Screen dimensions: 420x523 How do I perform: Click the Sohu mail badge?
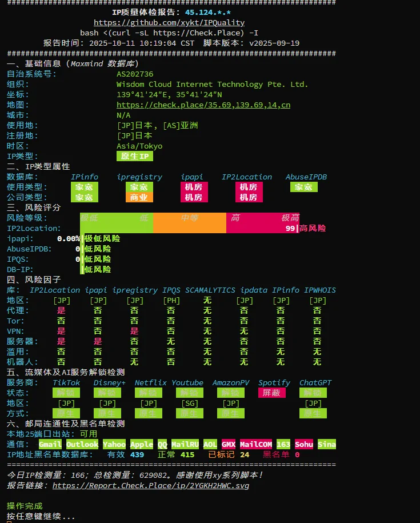(x=303, y=445)
